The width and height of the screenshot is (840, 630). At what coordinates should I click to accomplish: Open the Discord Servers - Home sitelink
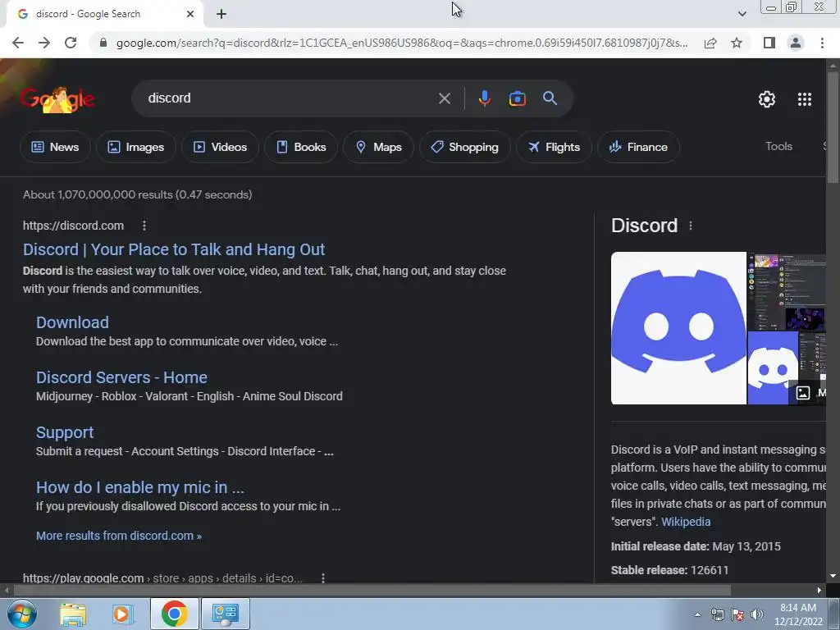coord(121,377)
